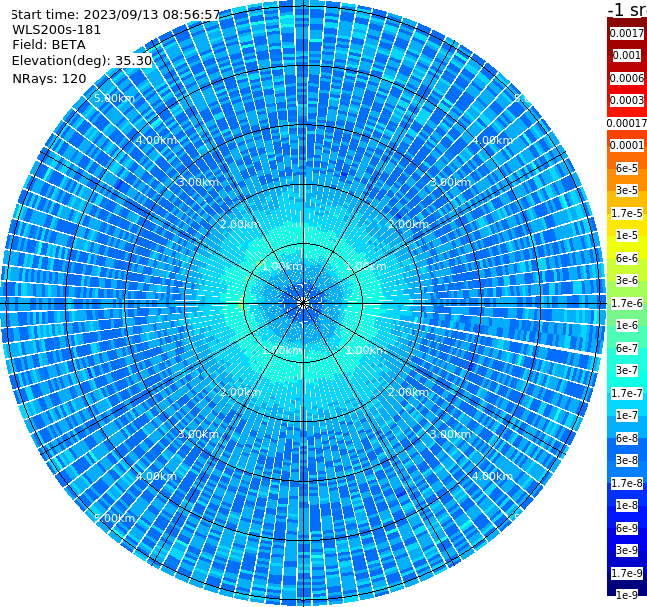Click the 1e-6 colorbar label

coord(627,325)
